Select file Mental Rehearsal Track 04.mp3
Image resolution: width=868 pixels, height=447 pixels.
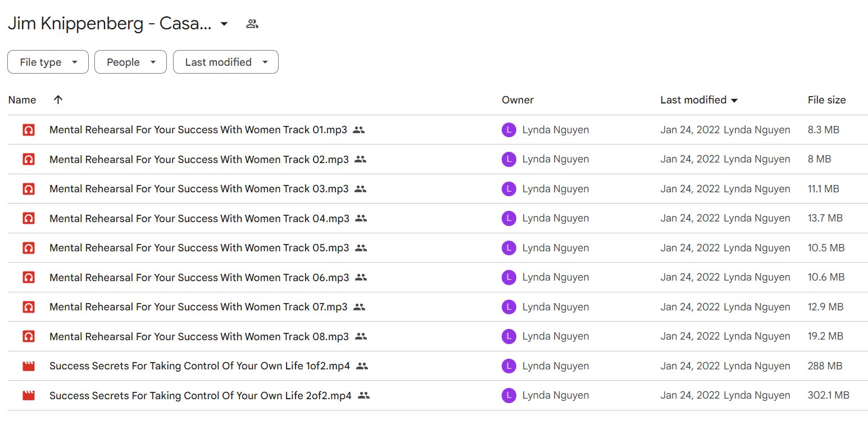tap(199, 218)
